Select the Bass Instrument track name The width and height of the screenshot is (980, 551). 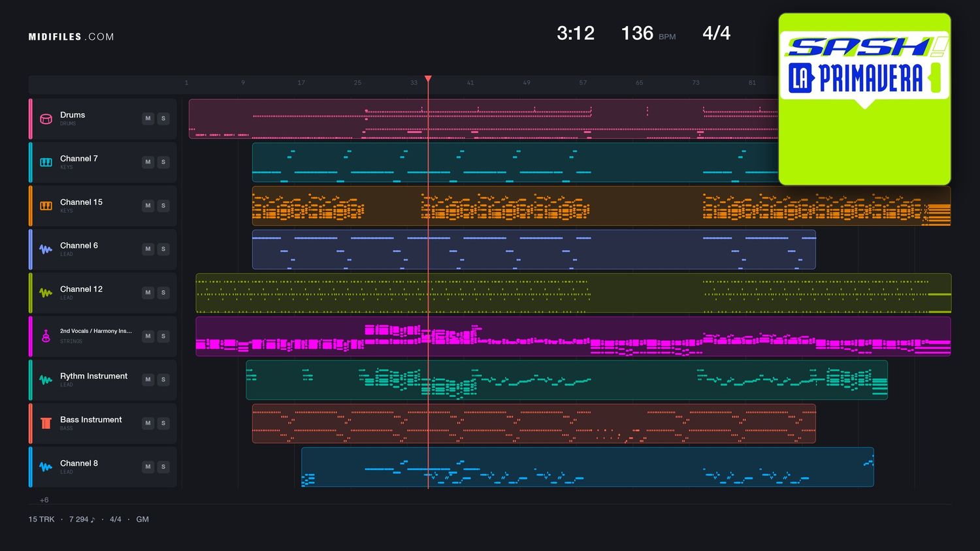(x=91, y=420)
